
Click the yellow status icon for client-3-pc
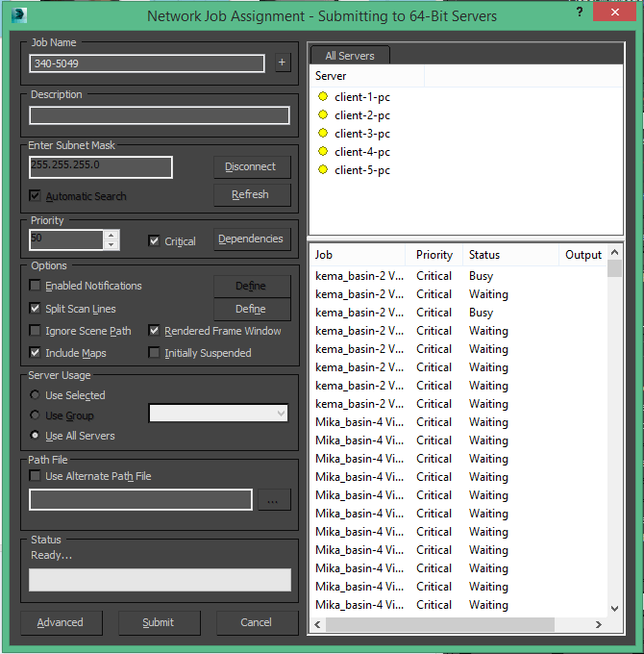(323, 134)
